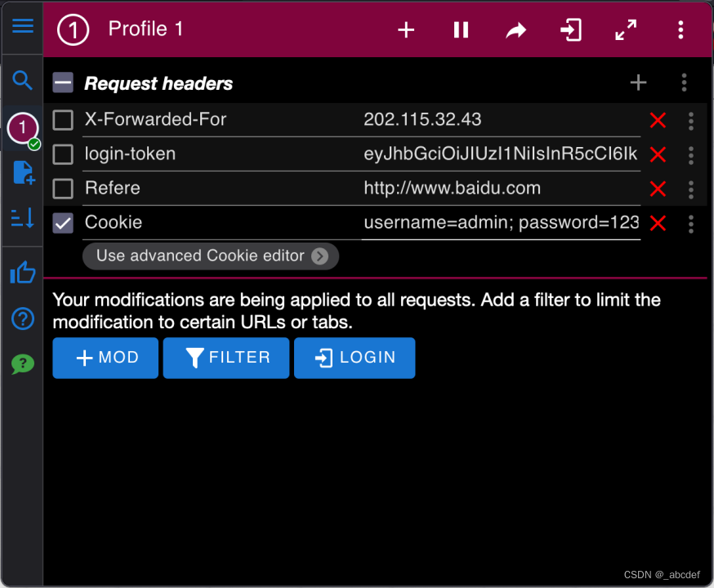Edit the login-token name field
This screenshot has height=588, width=714.
click(221, 154)
